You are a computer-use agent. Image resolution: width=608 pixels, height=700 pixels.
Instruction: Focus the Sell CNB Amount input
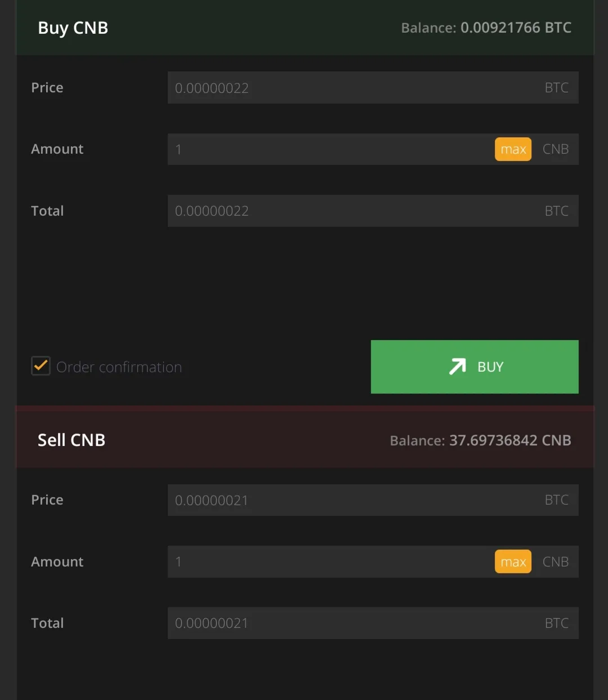tap(330, 561)
